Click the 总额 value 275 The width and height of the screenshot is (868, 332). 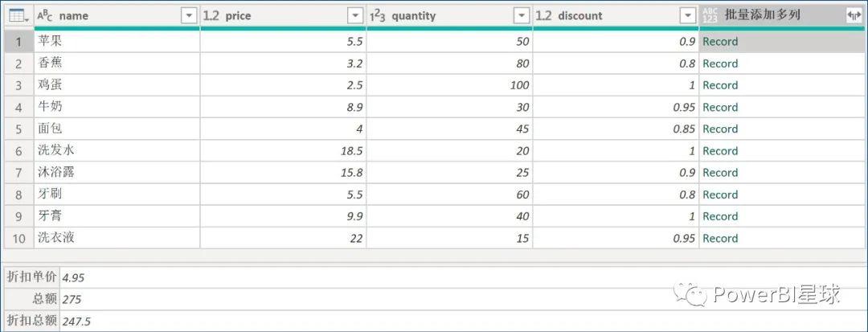click(x=72, y=300)
